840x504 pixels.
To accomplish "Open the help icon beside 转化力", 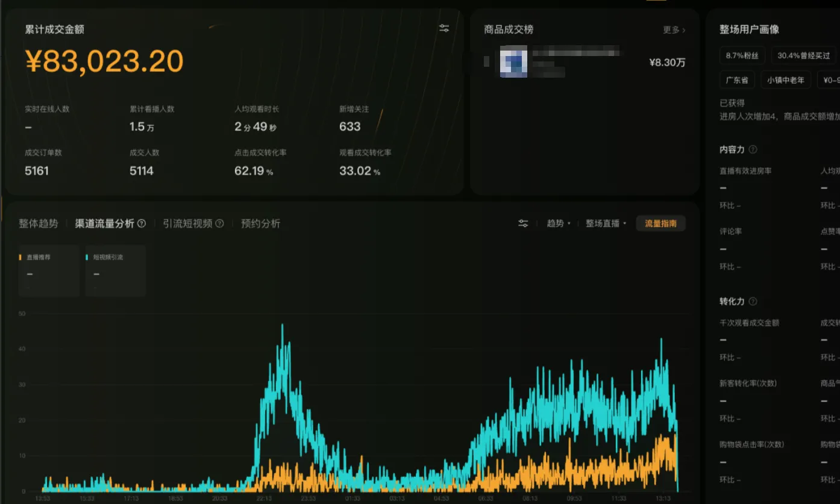I will click(753, 301).
